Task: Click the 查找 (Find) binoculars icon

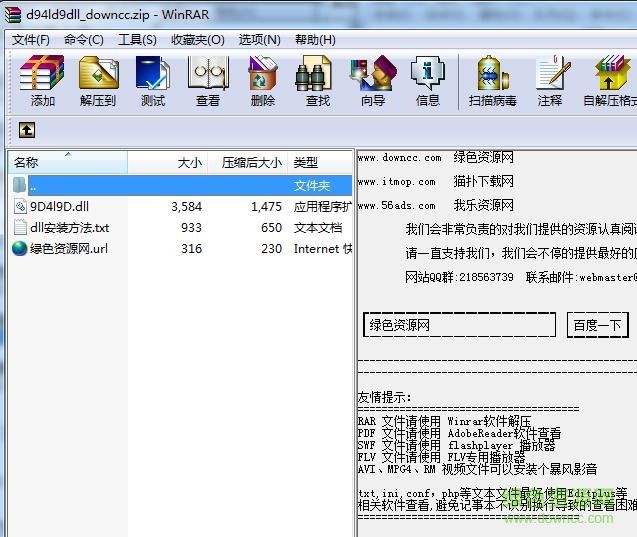Action: click(313, 73)
